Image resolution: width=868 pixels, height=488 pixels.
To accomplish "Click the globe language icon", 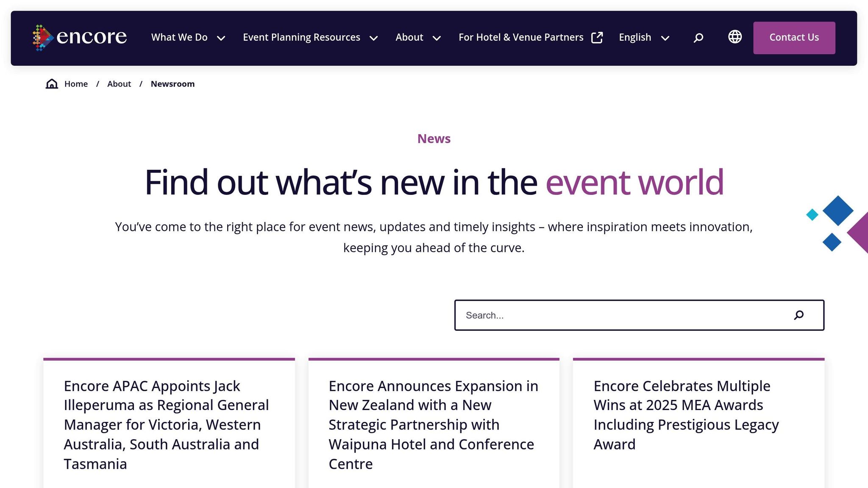I will click(735, 37).
